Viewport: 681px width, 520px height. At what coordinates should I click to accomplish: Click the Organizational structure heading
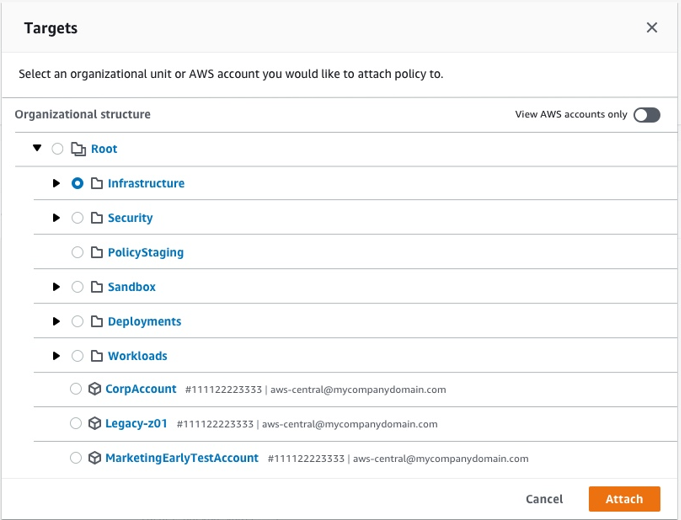coord(83,115)
